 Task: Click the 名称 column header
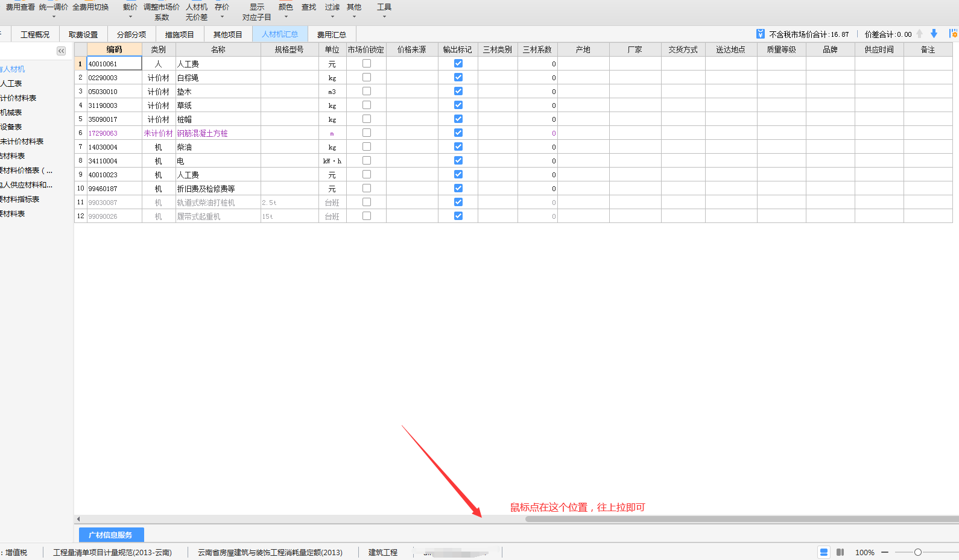[x=218, y=49]
